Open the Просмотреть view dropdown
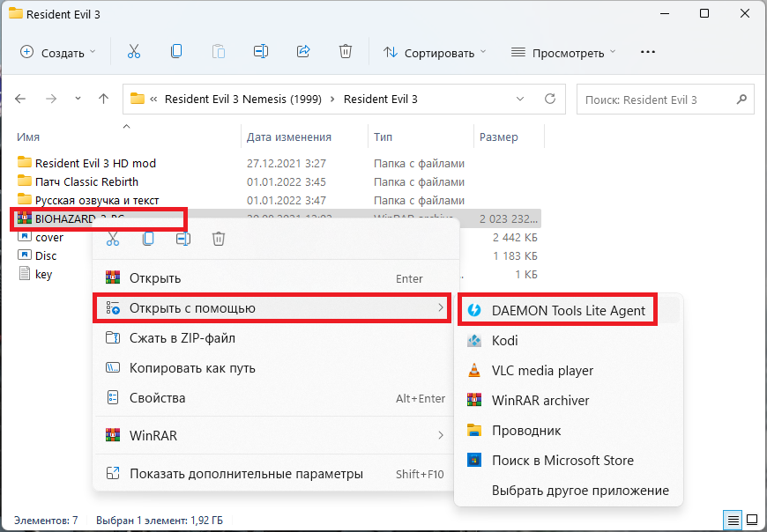 pos(563,52)
